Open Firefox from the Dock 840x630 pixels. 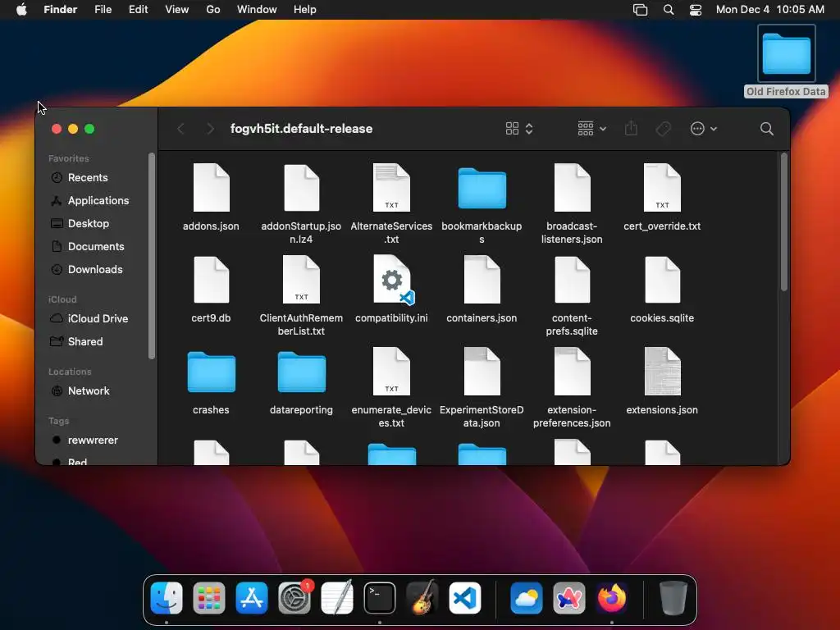pyautogui.click(x=612, y=598)
